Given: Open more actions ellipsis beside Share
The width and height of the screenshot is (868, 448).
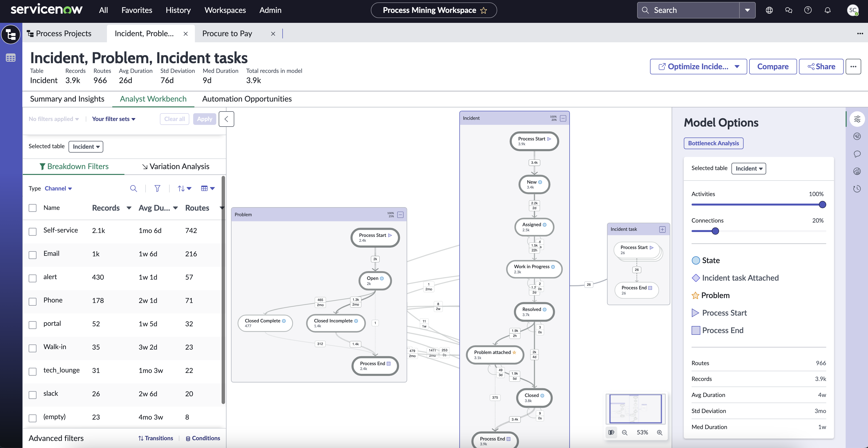Looking at the screenshot, I should pyautogui.click(x=853, y=66).
